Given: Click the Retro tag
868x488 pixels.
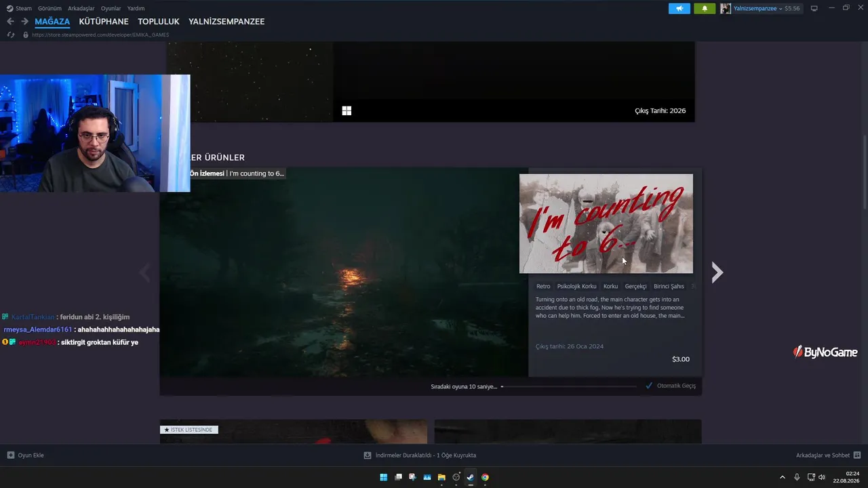Looking at the screenshot, I should (x=543, y=286).
